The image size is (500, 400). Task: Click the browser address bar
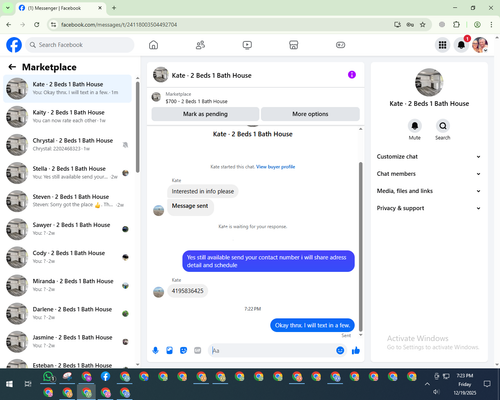pyautogui.click(x=220, y=25)
